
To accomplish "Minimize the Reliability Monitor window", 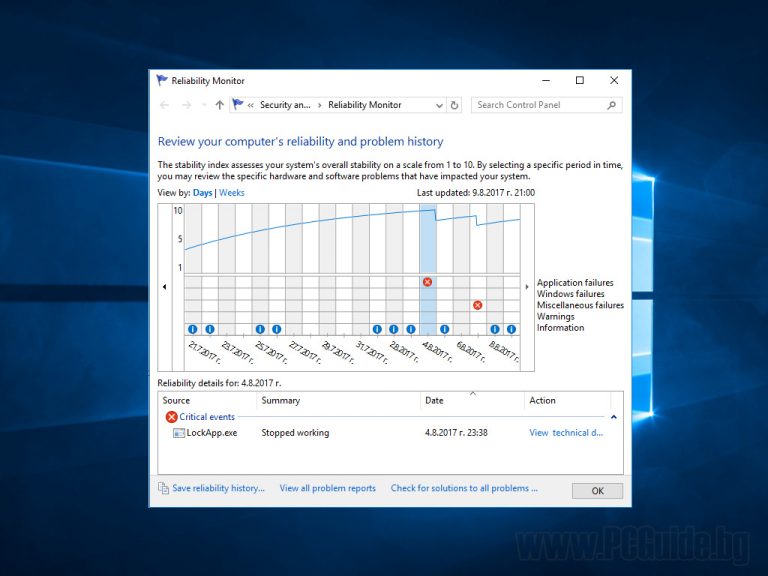I will tap(546, 80).
